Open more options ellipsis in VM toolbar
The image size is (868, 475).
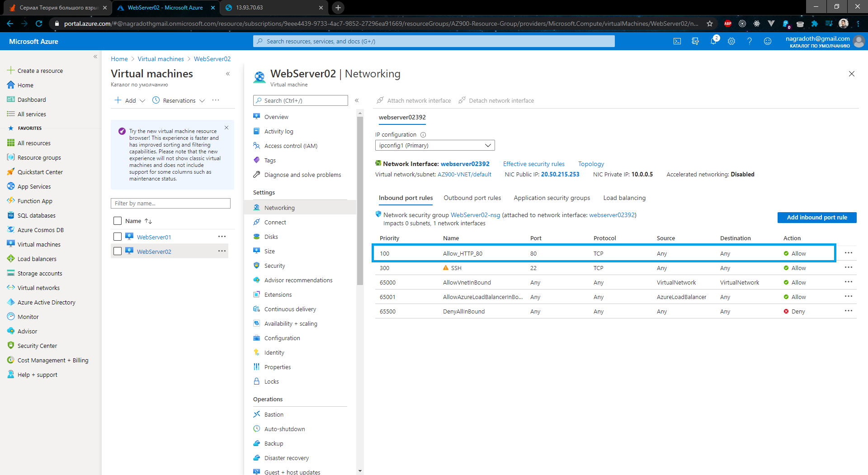point(216,100)
